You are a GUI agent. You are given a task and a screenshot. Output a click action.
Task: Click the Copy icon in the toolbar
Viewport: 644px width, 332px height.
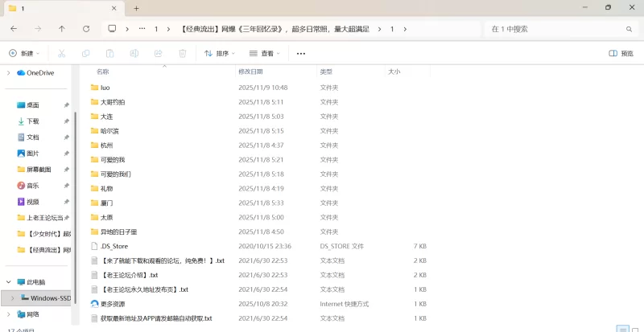(85, 54)
